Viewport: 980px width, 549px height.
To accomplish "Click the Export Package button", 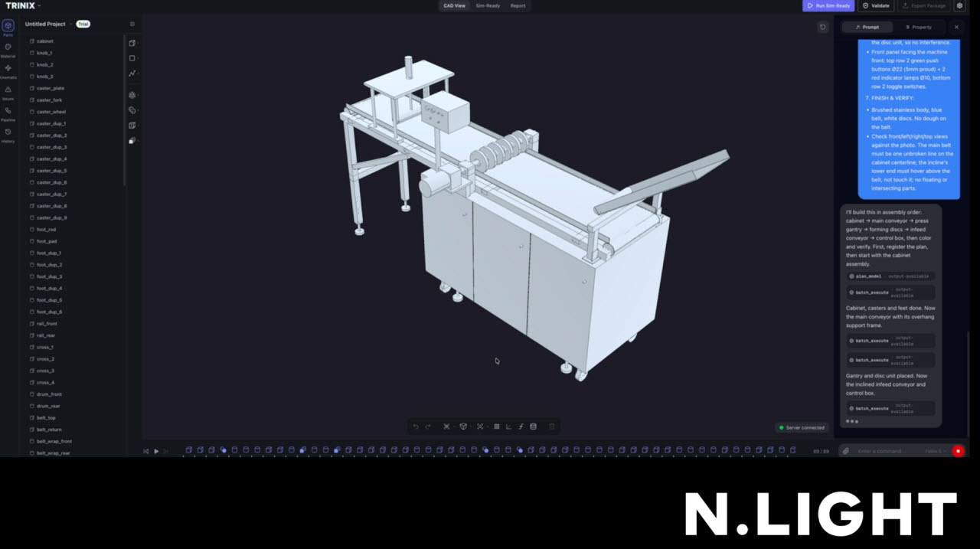I will [x=923, y=5].
